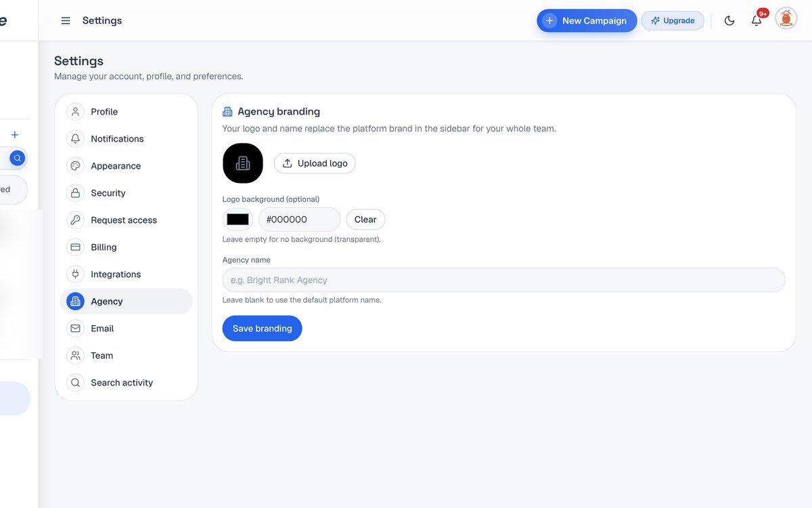
Task: Click the Save branding button
Action: pos(263,329)
